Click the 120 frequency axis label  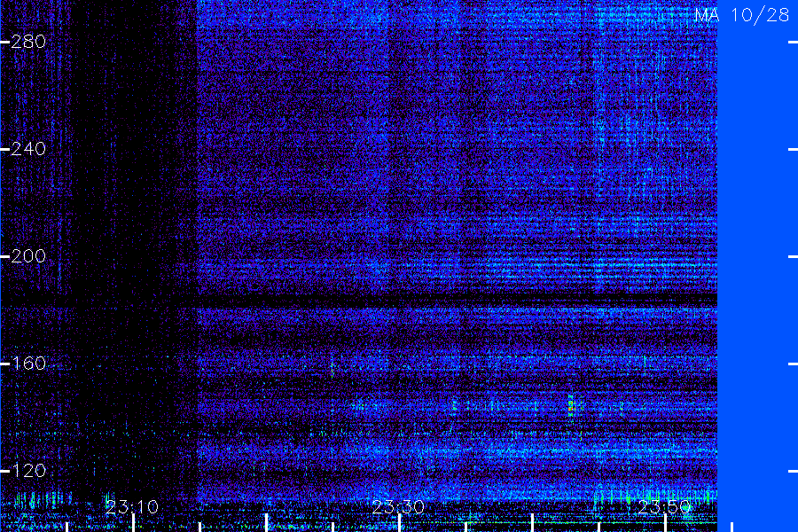(28, 471)
